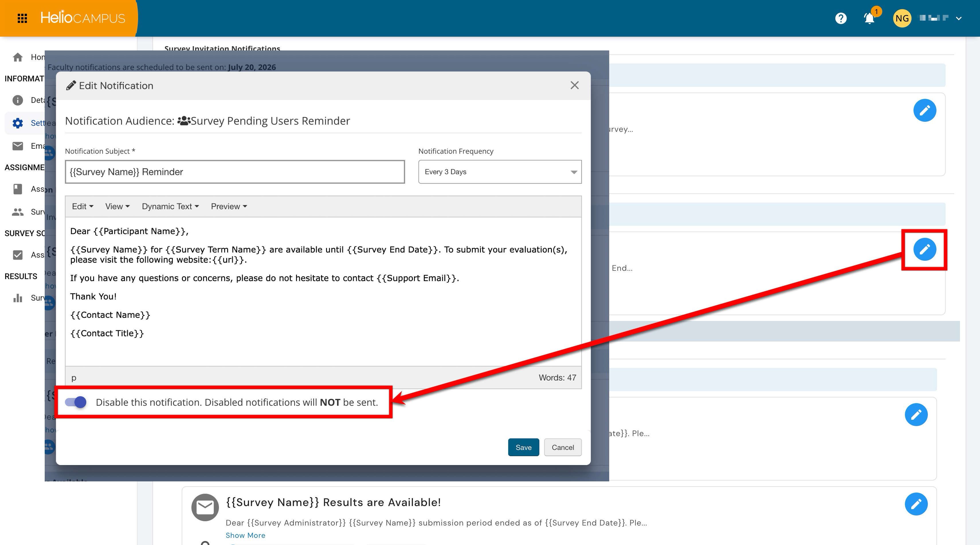Go to Home via house icon
980x545 pixels.
tap(17, 57)
